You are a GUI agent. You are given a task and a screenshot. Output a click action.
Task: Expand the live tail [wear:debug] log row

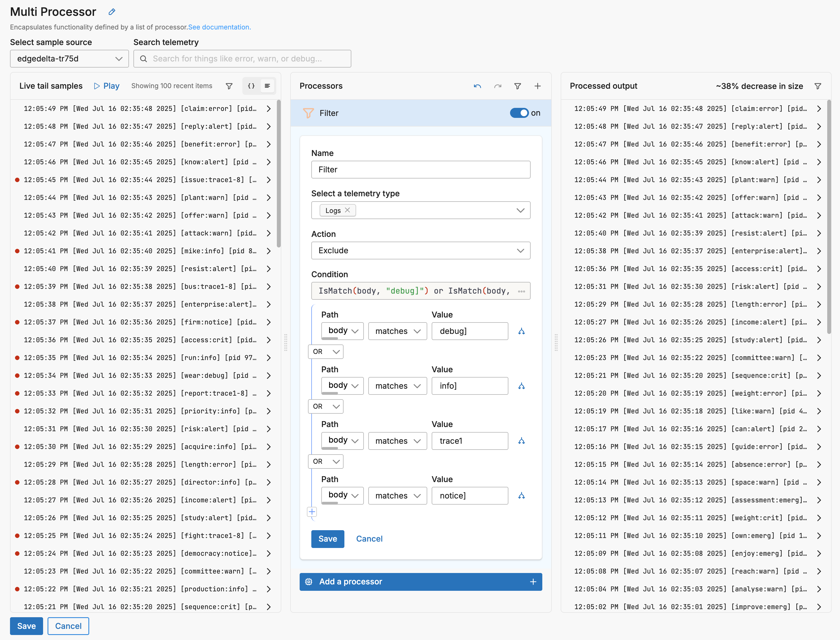pyautogui.click(x=269, y=376)
